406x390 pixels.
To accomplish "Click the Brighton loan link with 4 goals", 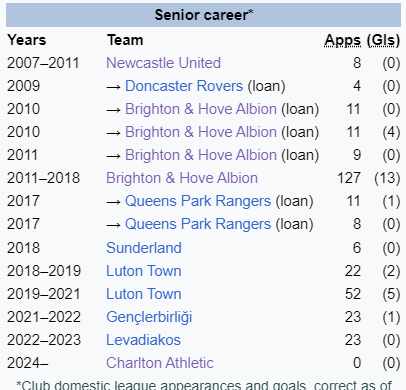I will pos(201,132).
